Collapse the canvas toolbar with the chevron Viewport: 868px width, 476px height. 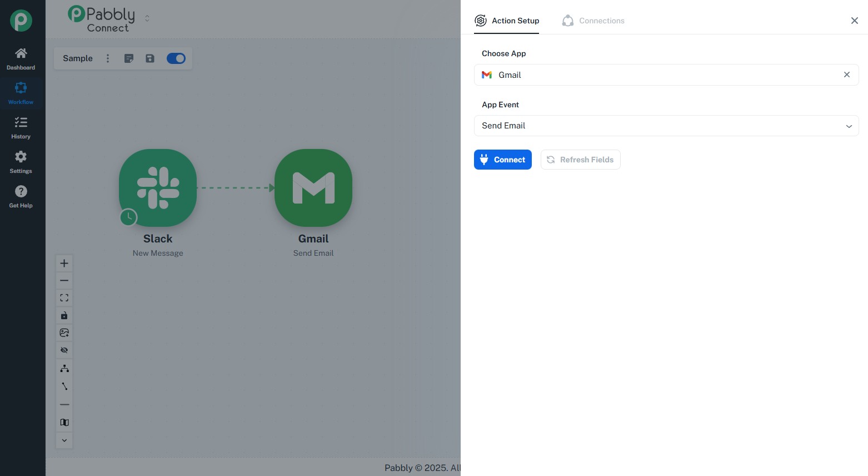click(64, 440)
